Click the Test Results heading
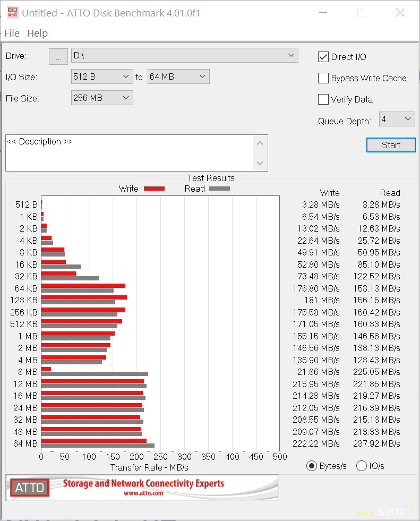 coord(211,178)
